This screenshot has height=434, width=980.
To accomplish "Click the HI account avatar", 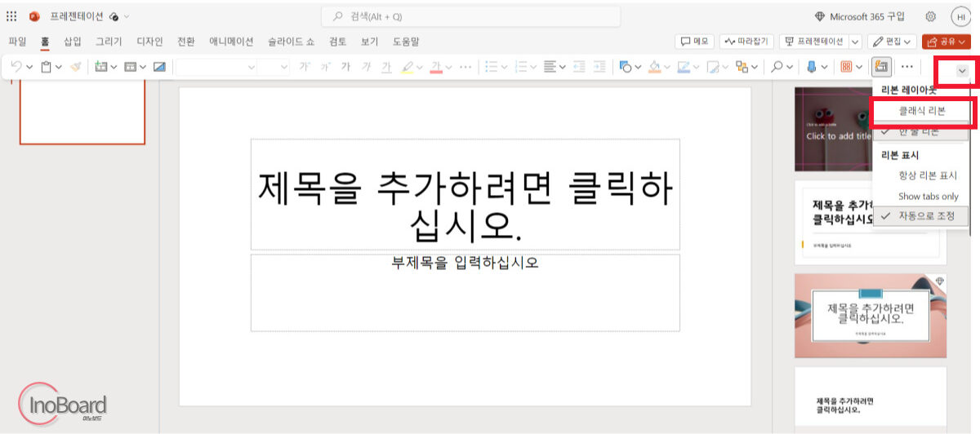I will coord(960,16).
